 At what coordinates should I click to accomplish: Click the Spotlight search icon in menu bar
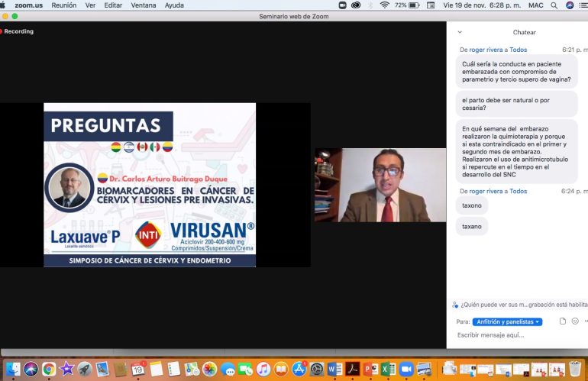pyautogui.click(x=554, y=5)
